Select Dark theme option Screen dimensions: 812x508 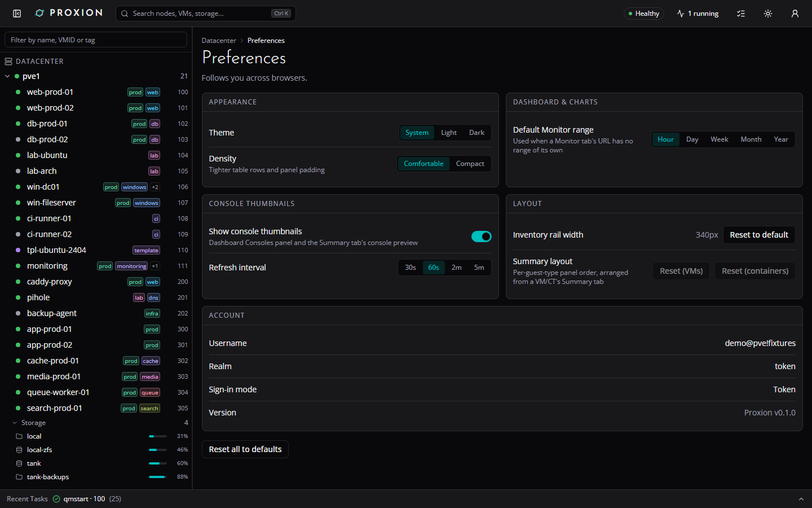pos(476,133)
